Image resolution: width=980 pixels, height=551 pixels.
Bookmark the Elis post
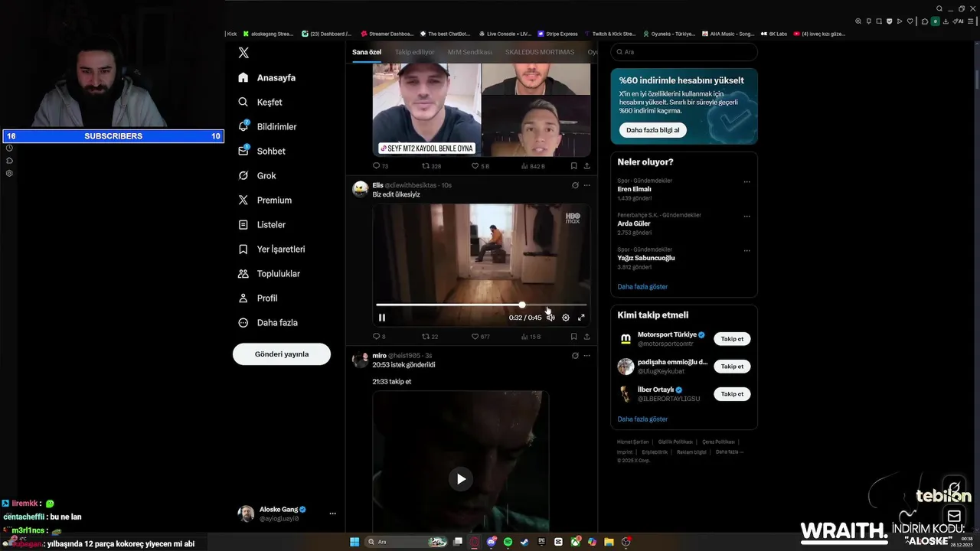[573, 336]
